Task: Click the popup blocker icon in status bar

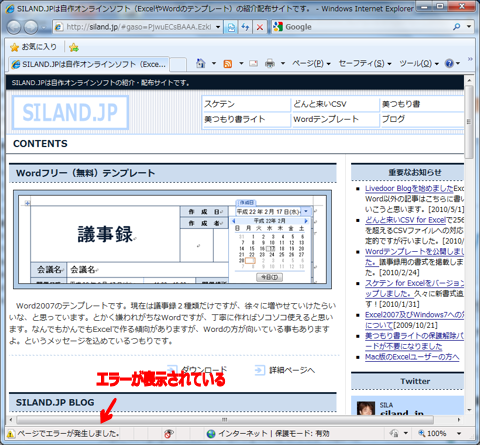Action: click(169, 434)
